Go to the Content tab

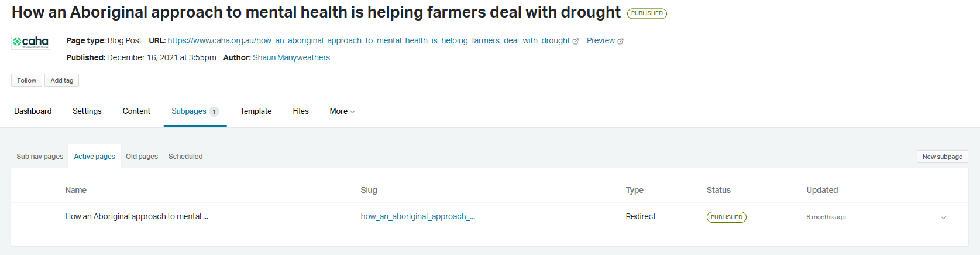pos(136,111)
